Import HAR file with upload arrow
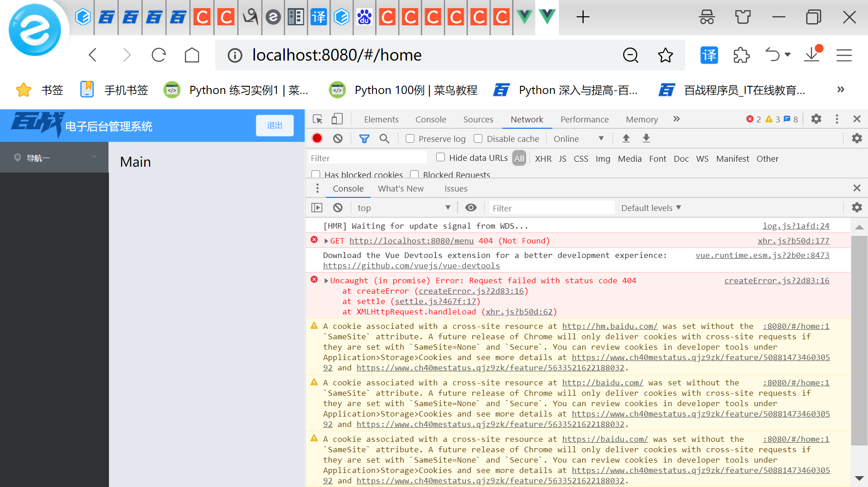 (x=626, y=138)
